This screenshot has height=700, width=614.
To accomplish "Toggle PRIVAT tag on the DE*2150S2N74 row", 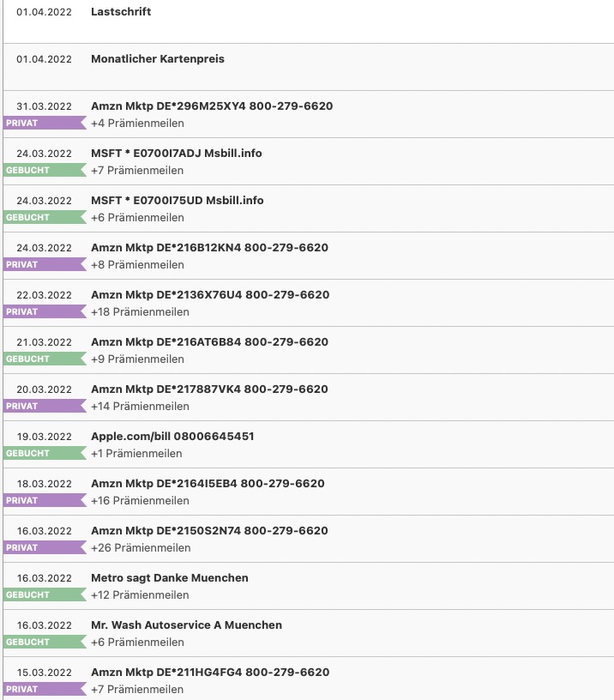I will (45, 547).
